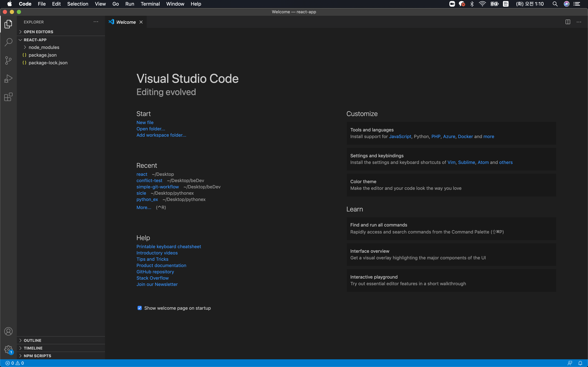Expand the OPEN EDITORS section
The width and height of the screenshot is (588, 367).
point(38,32)
